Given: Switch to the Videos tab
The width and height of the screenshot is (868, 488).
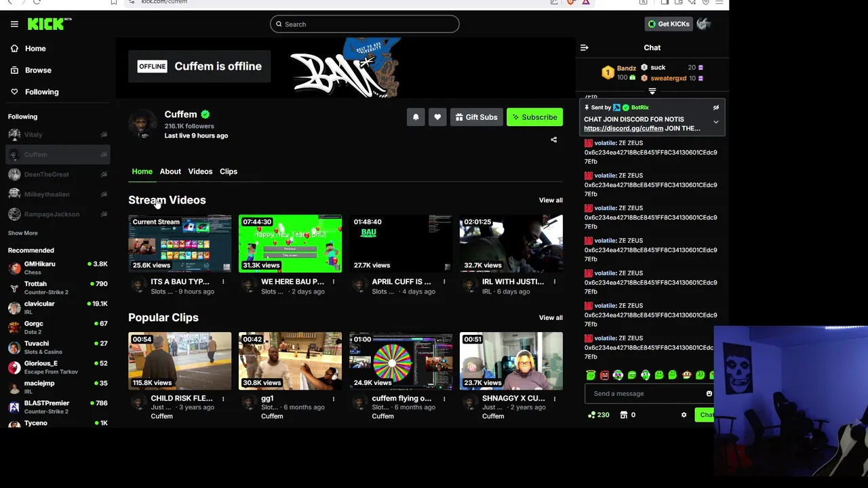Looking at the screenshot, I should pyautogui.click(x=200, y=171).
